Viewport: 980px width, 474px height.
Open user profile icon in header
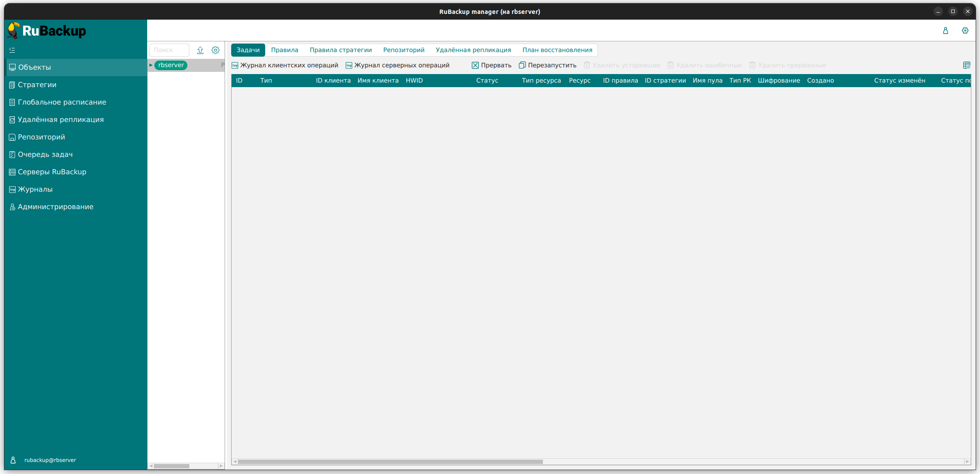[x=945, y=30]
